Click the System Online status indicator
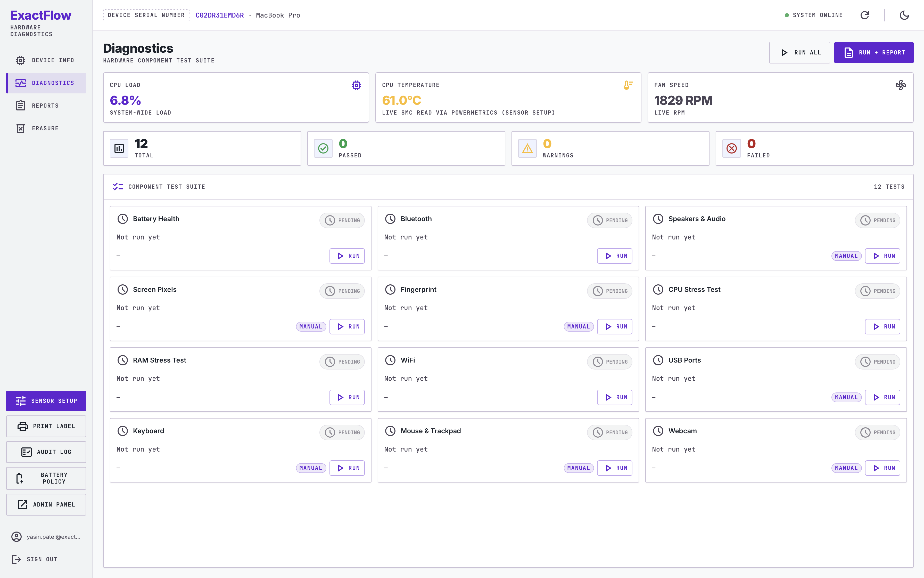 [814, 15]
